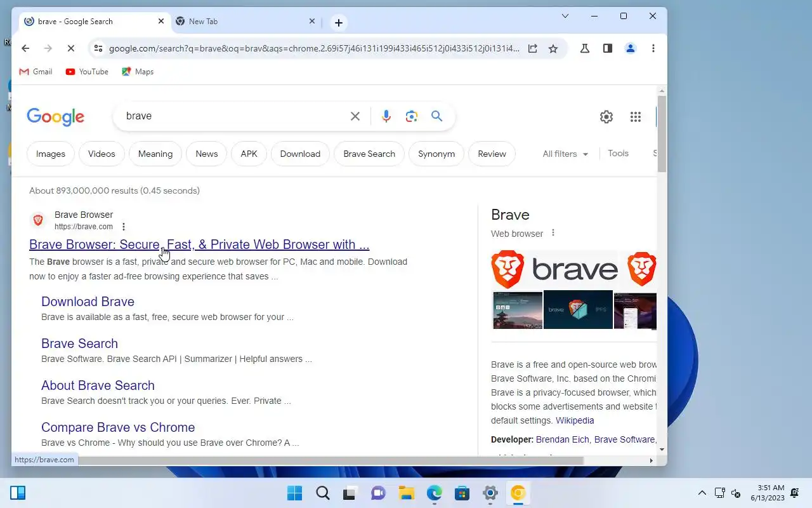This screenshot has height=508, width=812.
Task: Open options for the Brave Browser result
Action: 124,227
